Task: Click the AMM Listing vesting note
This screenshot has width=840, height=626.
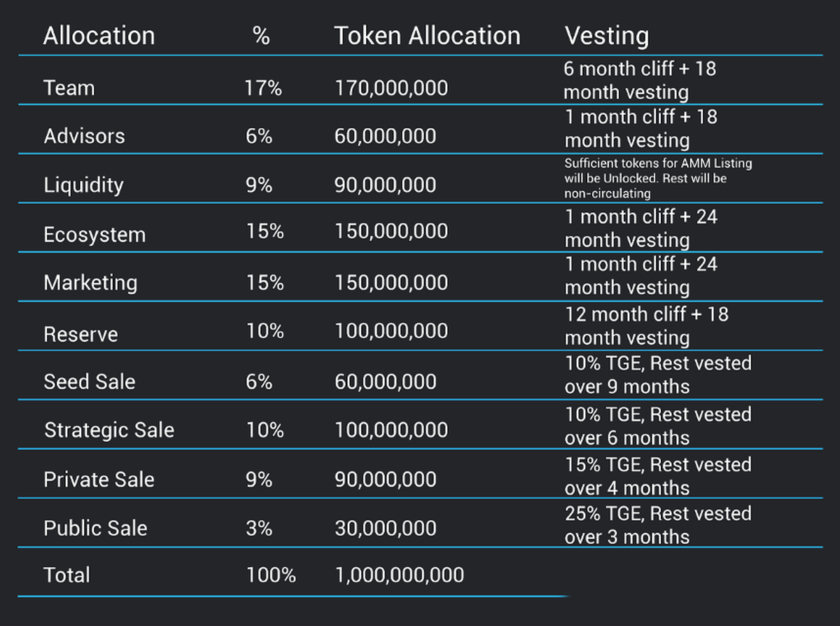Action: click(658, 178)
